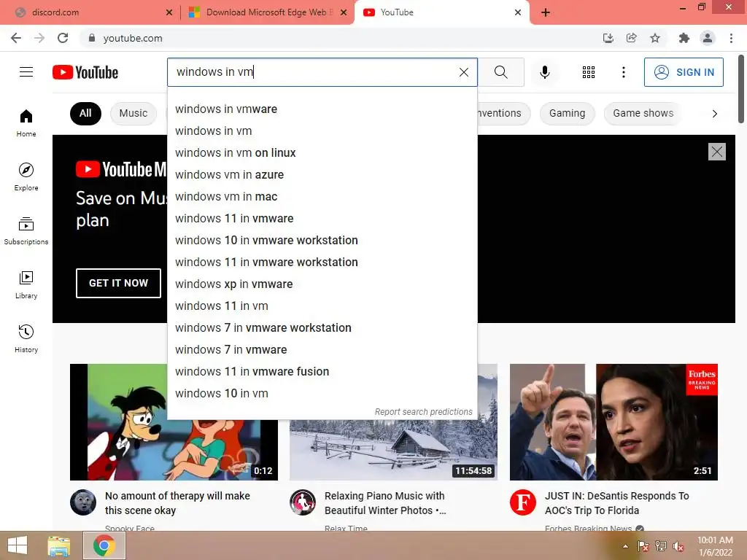Open Chrome profile avatar
The image size is (747, 560).
[708, 38]
